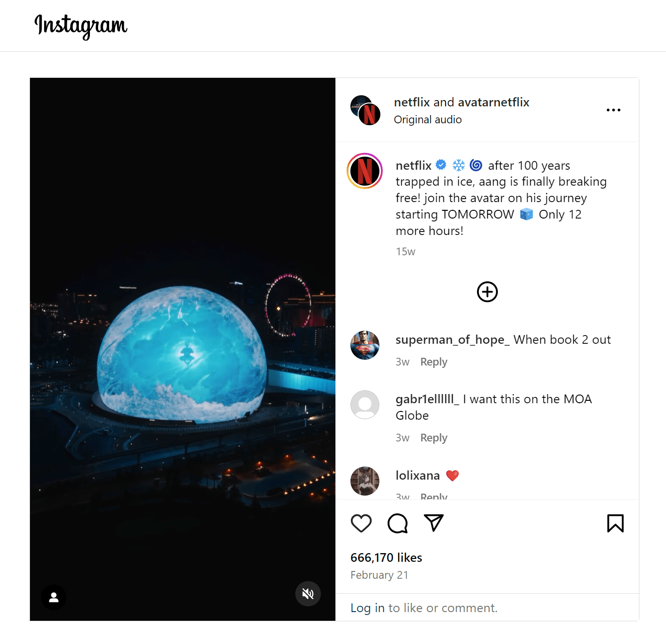Viewport: 666px width, 644px height.
Task: Open more options three-dot menu
Action: (613, 110)
